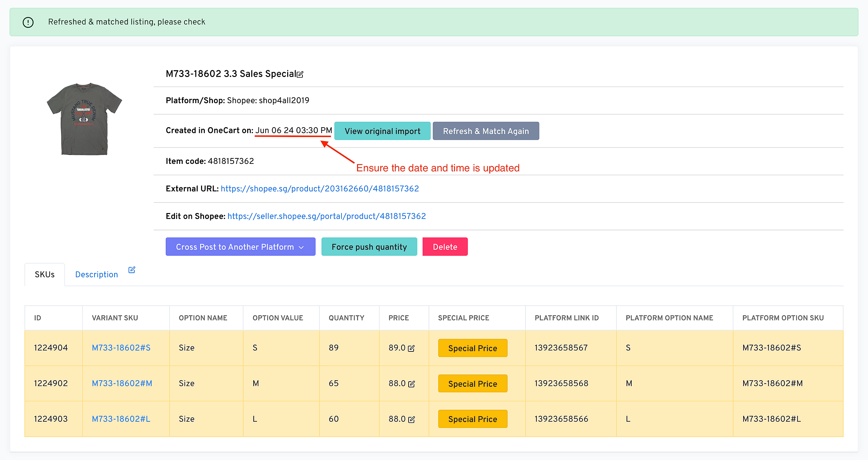Open the shopee.sg External URL link

pyautogui.click(x=320, y=189)
